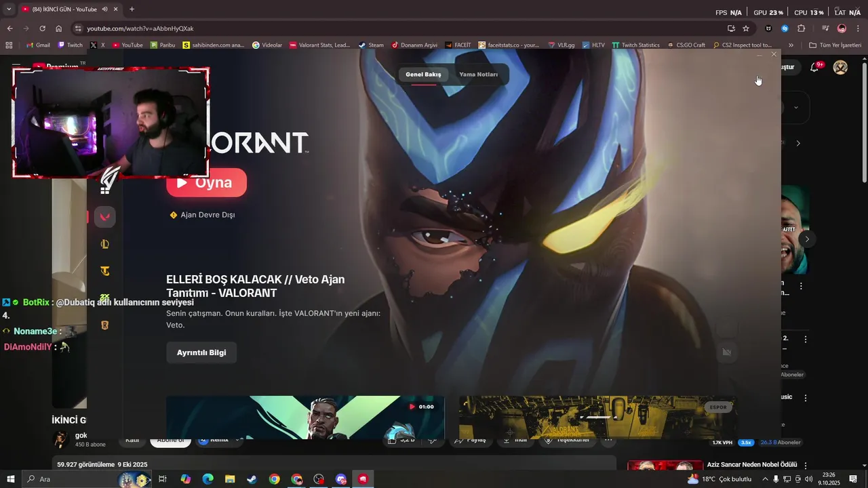This screenshot has width=868, height=488.
Task: Go back in Chrome browser
Action: coord(9,28)
